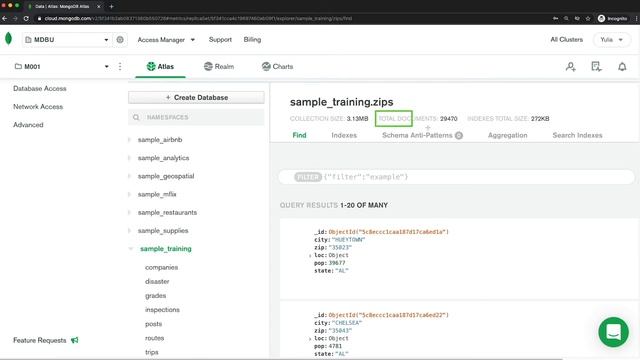Open Network Access page
Image resolution: width=640 pixels, height=360 pixels.
38,107
